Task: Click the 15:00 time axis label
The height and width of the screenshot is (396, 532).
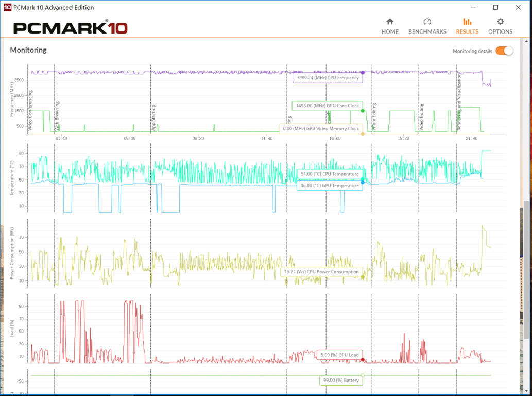Action: pyautogui.click(x=335, y=139)
